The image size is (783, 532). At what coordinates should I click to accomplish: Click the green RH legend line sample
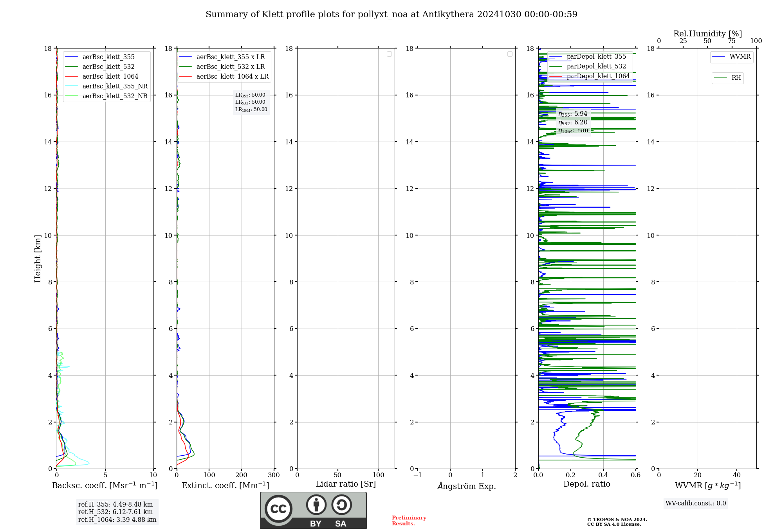point(720,78)
